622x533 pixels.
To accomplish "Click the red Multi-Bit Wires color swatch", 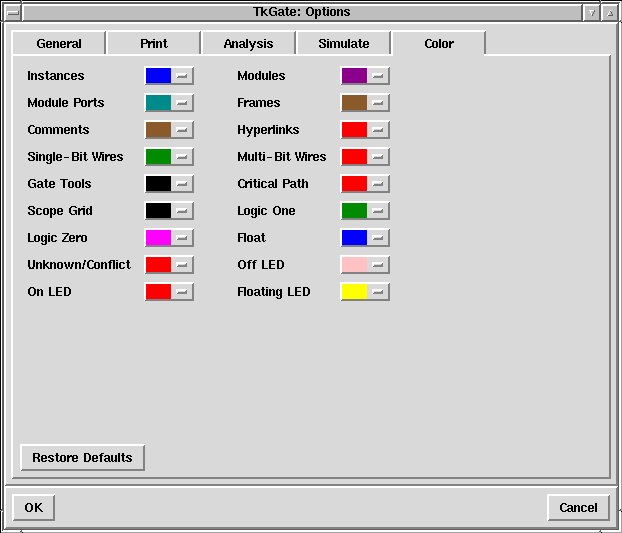I will point(354,157).
